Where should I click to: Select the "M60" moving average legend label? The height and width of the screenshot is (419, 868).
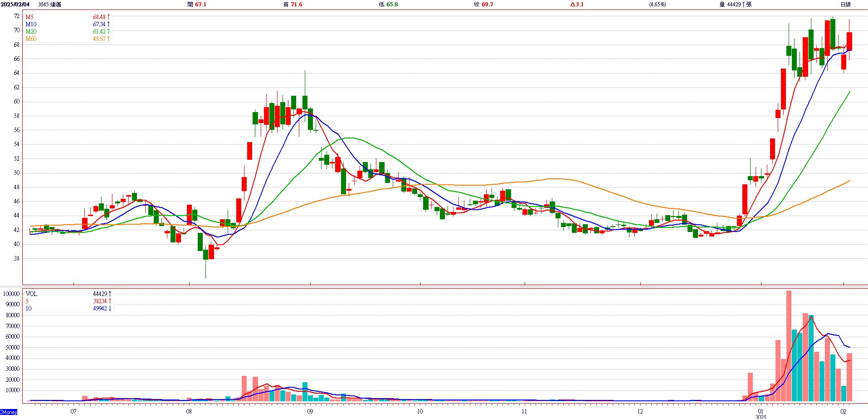tap(31, 39)
